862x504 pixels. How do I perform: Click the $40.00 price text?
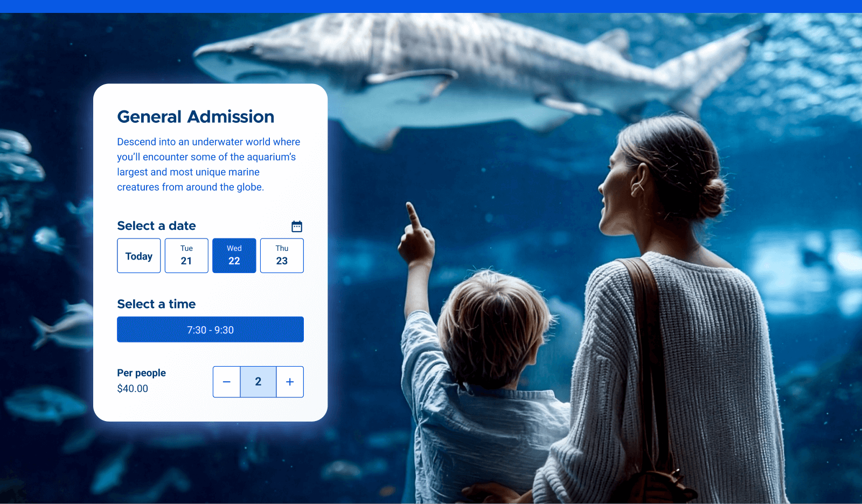tap(133, 388)
